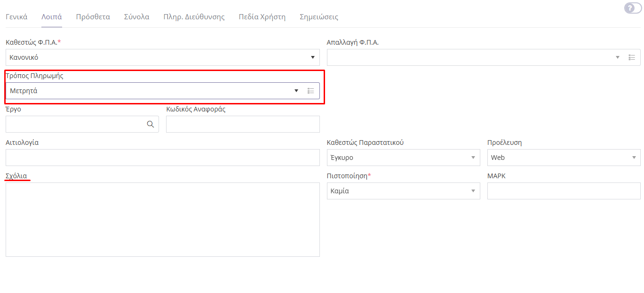Click into the Κωδικός Αναφοράς field

(x=243, y=124)
